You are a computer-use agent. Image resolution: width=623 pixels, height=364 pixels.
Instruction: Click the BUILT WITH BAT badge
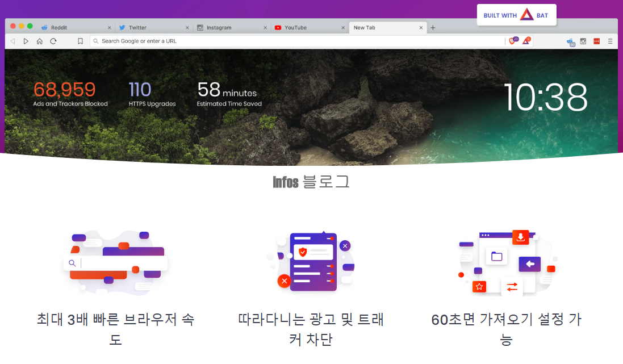[516, 15]
